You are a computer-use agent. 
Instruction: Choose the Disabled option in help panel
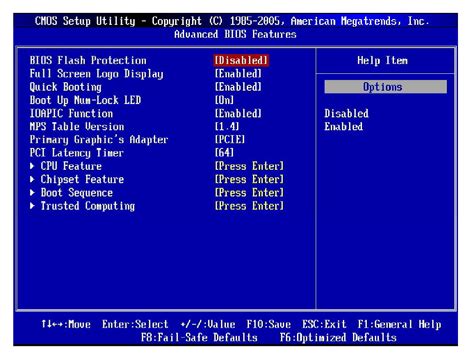[347, 114]
